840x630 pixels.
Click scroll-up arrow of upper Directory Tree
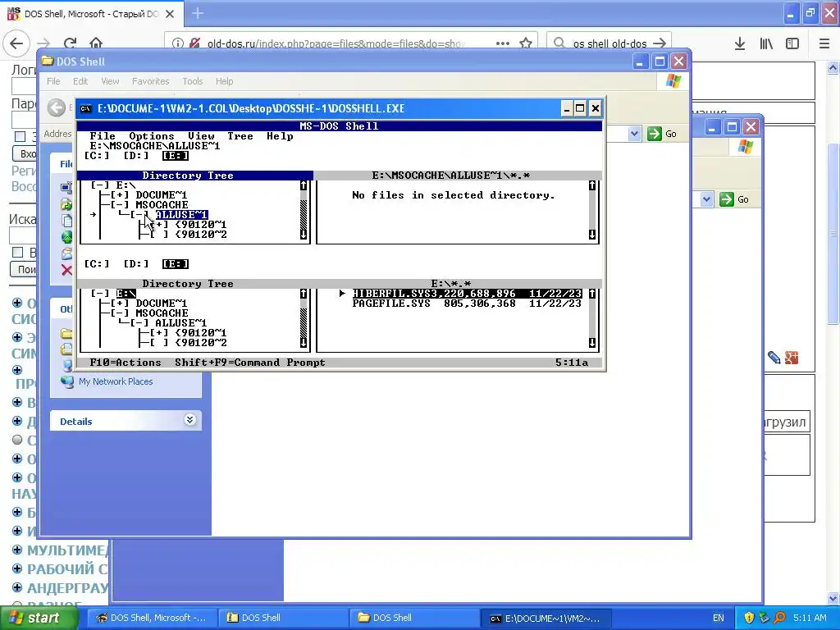304,185
